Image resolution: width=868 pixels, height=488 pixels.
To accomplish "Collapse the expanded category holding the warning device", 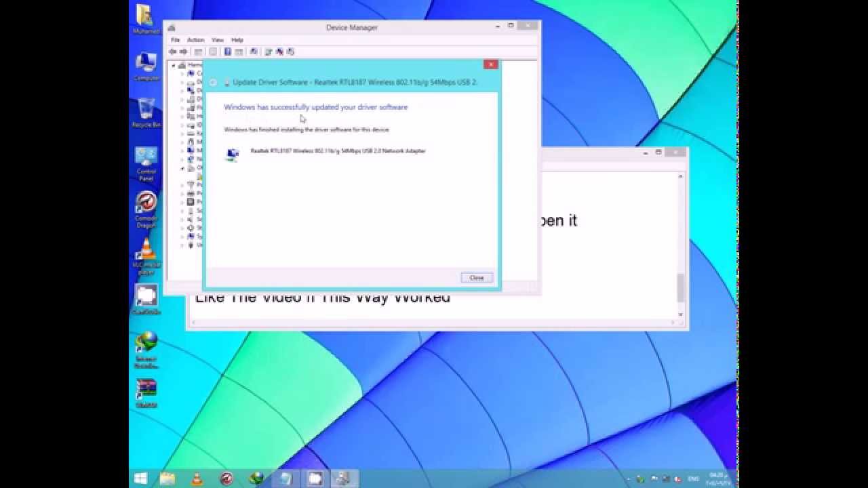I will (182, 167).
